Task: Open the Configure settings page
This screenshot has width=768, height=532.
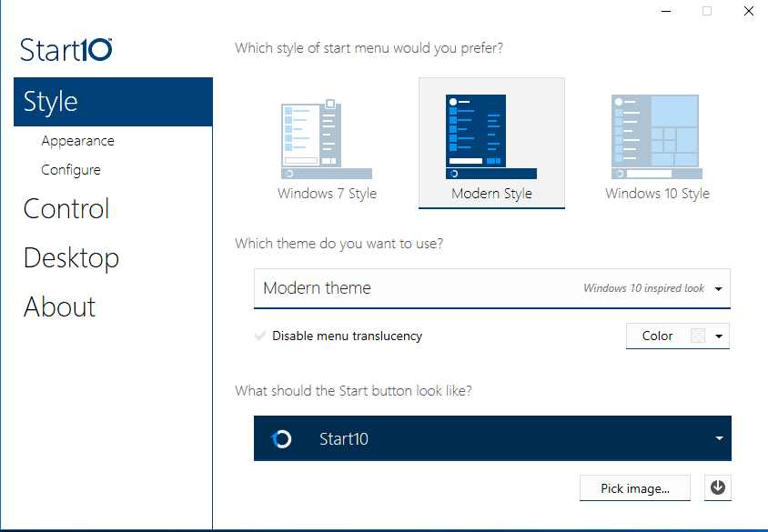Action: tap(71, 169)
